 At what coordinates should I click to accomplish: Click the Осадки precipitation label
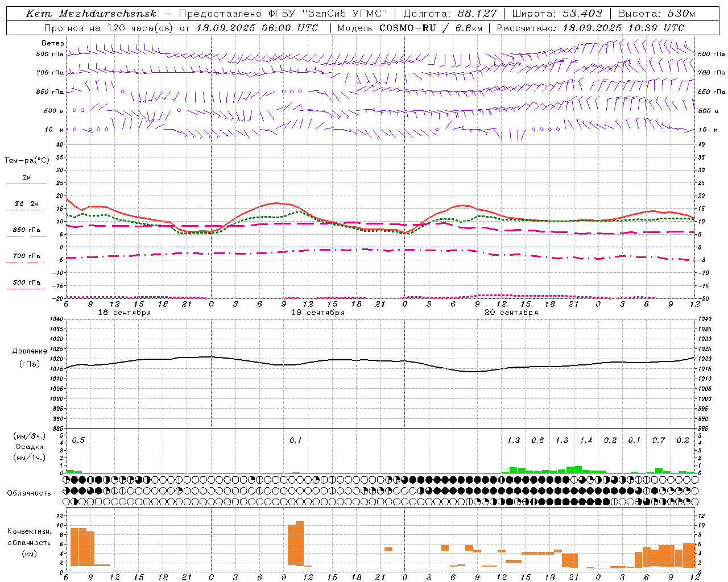click(x=29, y=447)
